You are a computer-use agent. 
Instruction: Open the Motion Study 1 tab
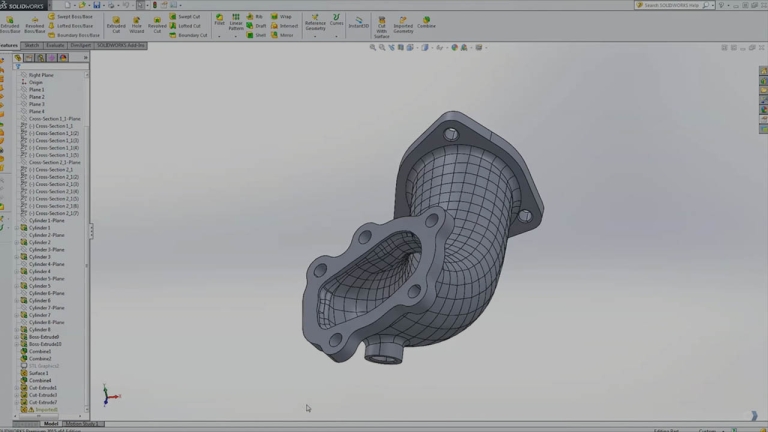pyautogui.click(x=82, y=424)
